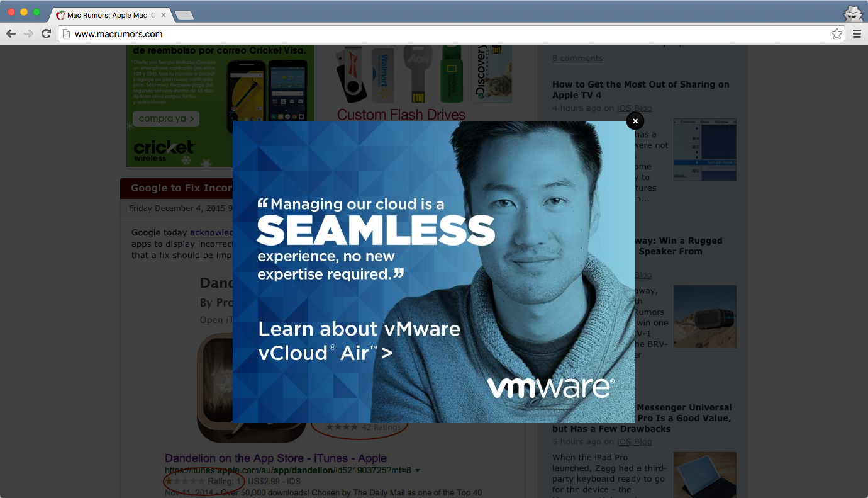868x498 pixels.
Task: Click the www.macrumors.com address field
Action: click(451, 34)
